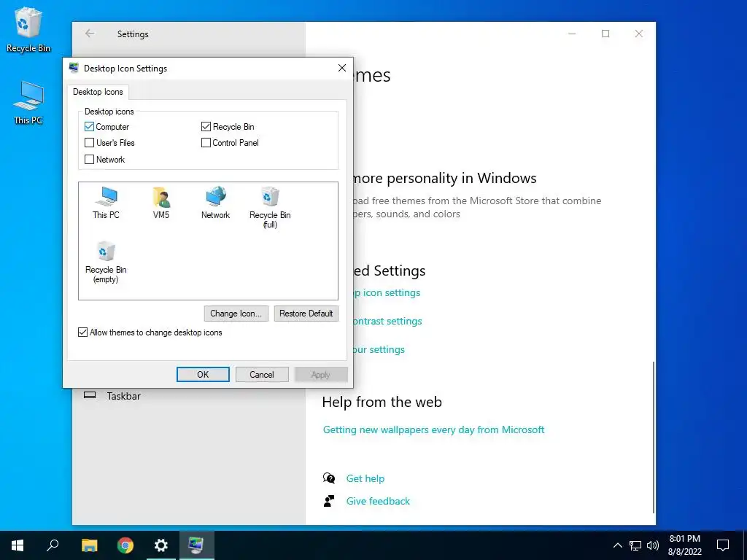This screenshot has height=560, width=747.
Task: Open the colour settings link
Action: tap(379, 349)
